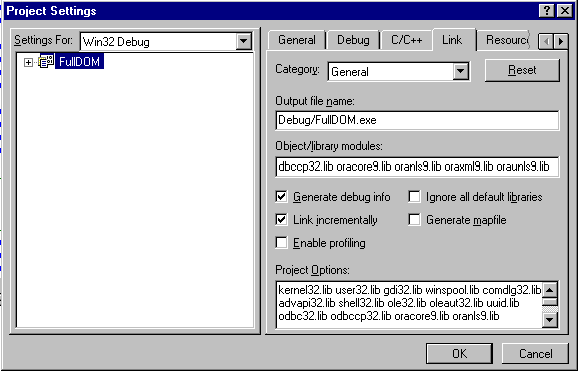Screen dimensions: 578x372
Task: Click the Output file name field
Action: 417,120
